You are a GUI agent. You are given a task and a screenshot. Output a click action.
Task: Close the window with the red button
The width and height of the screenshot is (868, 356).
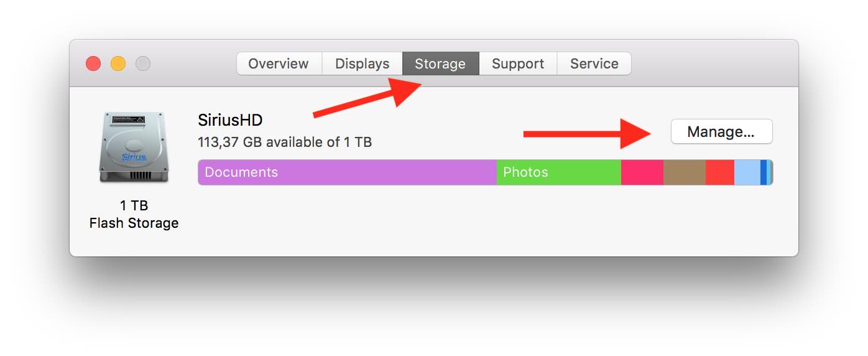pyautogui.click(x=93, y=63)
